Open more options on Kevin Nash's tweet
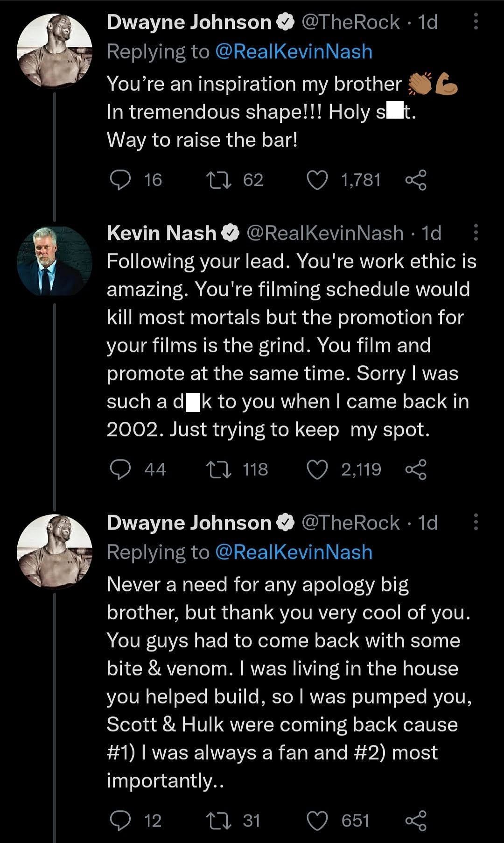Image resolution: width=504 pixels, height=843 pixels. pos(476,232)
